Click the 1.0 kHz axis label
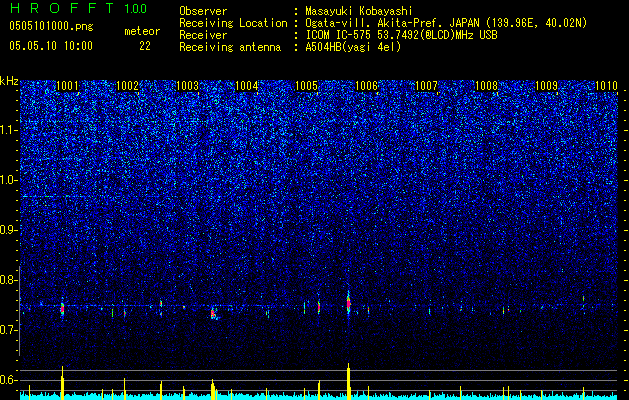Image resolution: width=629 pixels, height=400 pixels. [8, 181]
